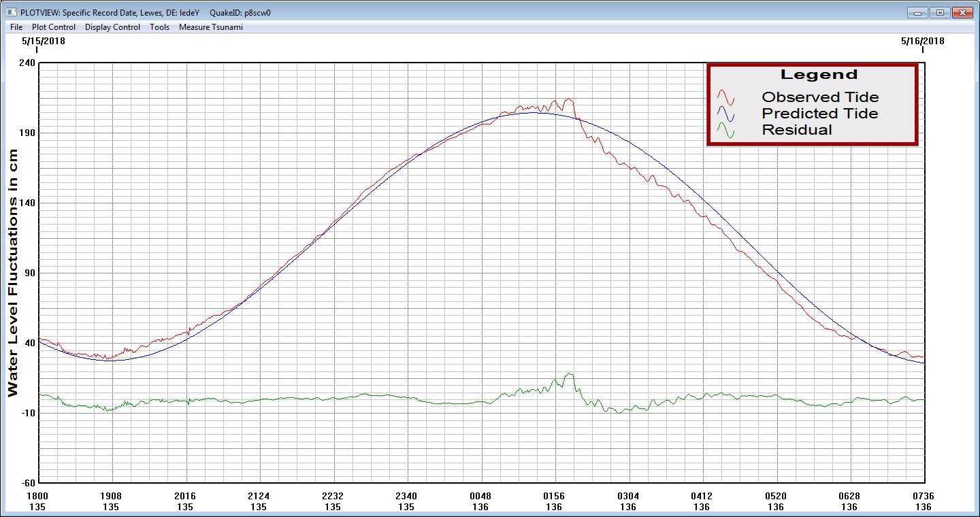The image size is (980, 517).
Task: Open the Tools menu
Action: (160, 27)
